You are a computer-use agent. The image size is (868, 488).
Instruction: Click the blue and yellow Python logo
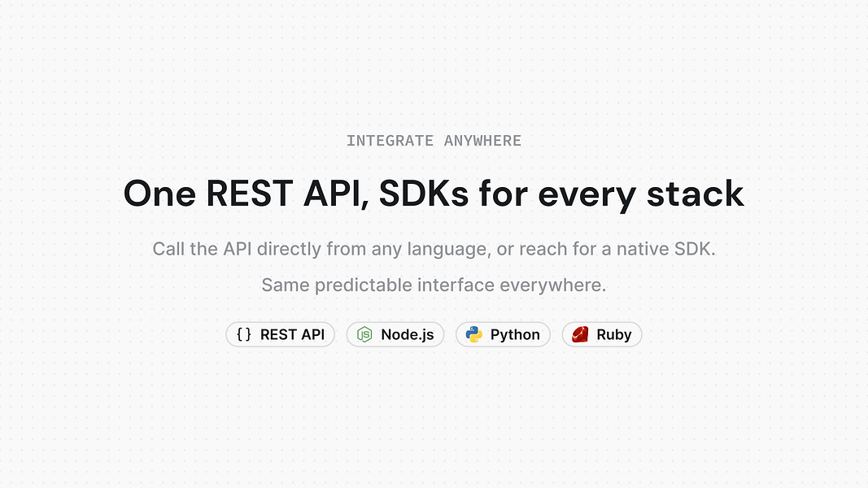(473, 334)
